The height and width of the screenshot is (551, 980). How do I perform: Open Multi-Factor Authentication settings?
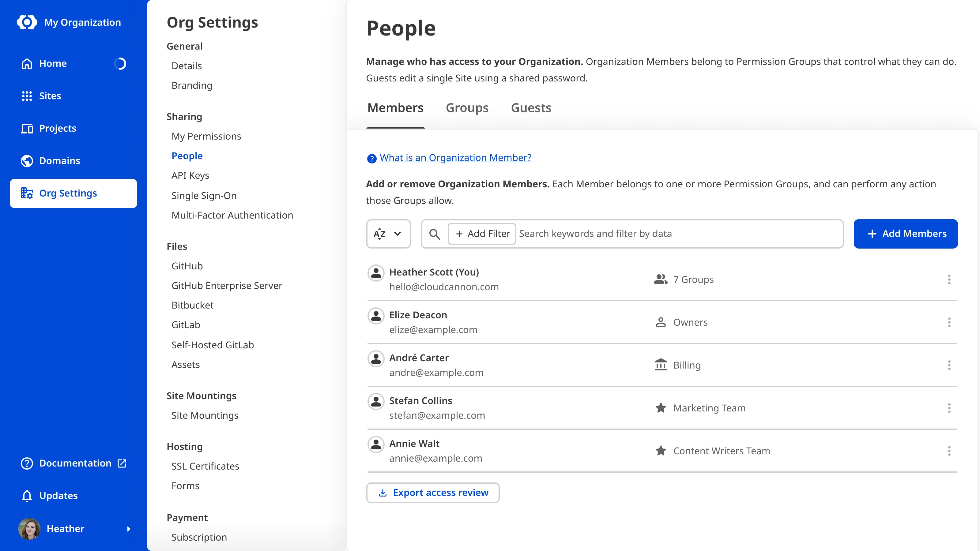[232, 215]
